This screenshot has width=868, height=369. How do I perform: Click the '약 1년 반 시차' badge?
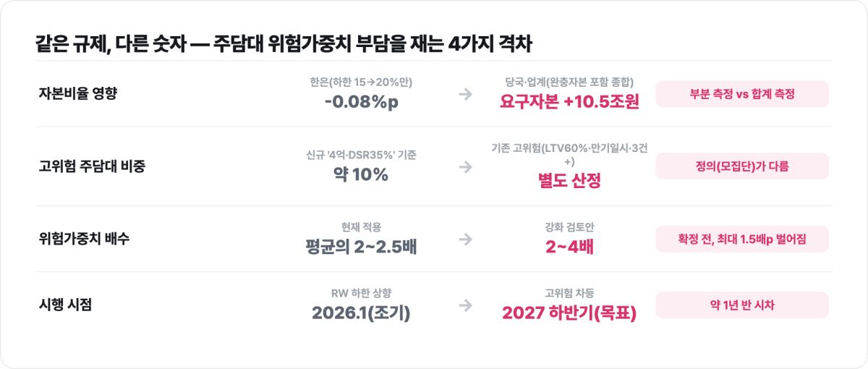click(x=742, y=305)
